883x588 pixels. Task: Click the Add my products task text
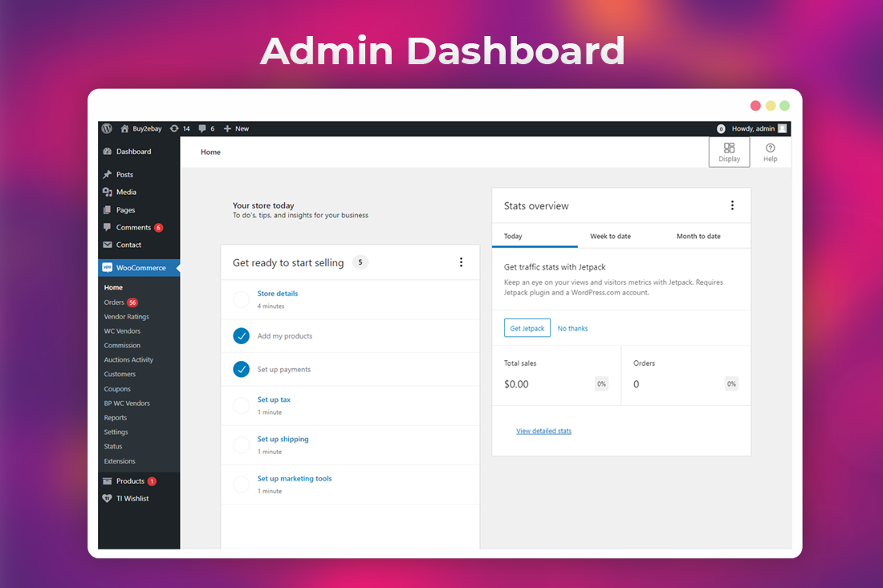point(285,336)
